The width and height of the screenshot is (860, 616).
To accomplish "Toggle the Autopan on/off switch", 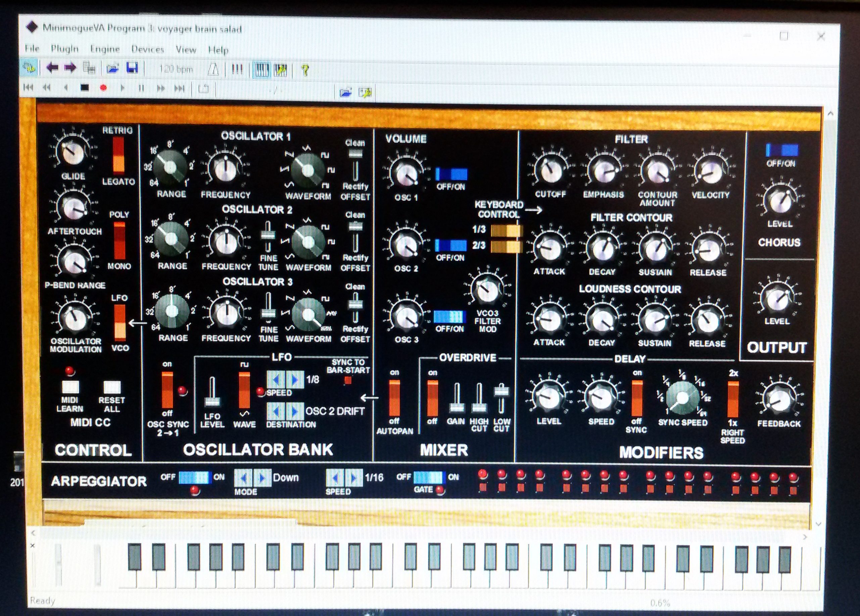I will 394,397.
